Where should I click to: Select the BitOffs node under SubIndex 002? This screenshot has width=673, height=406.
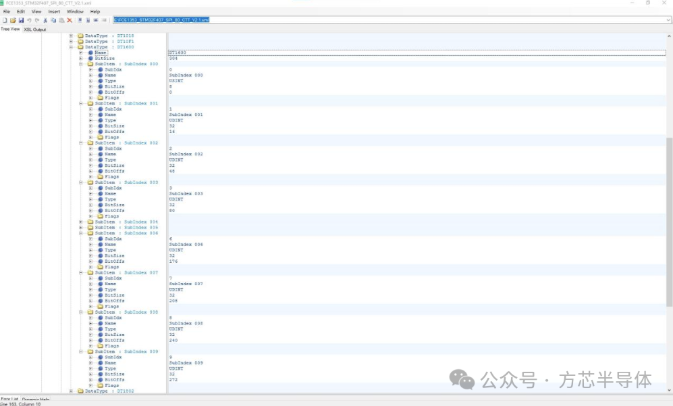click(x=115, y=171)
